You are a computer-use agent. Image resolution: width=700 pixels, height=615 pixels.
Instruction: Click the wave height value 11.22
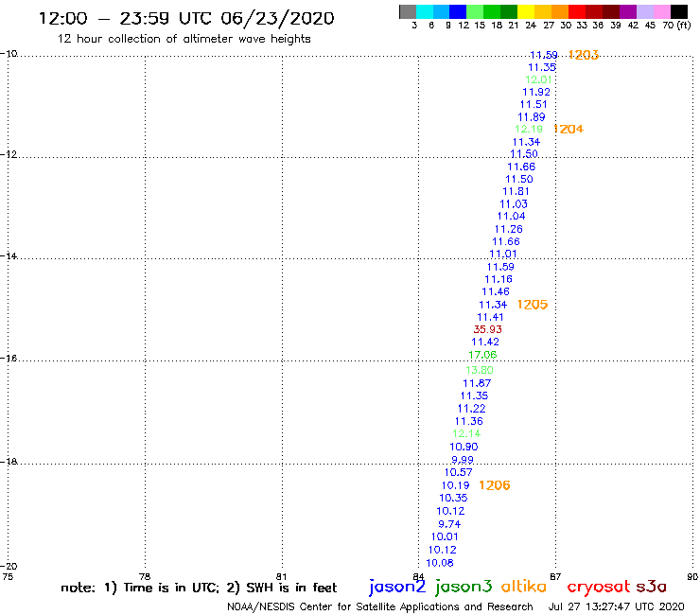coord(471,409)
